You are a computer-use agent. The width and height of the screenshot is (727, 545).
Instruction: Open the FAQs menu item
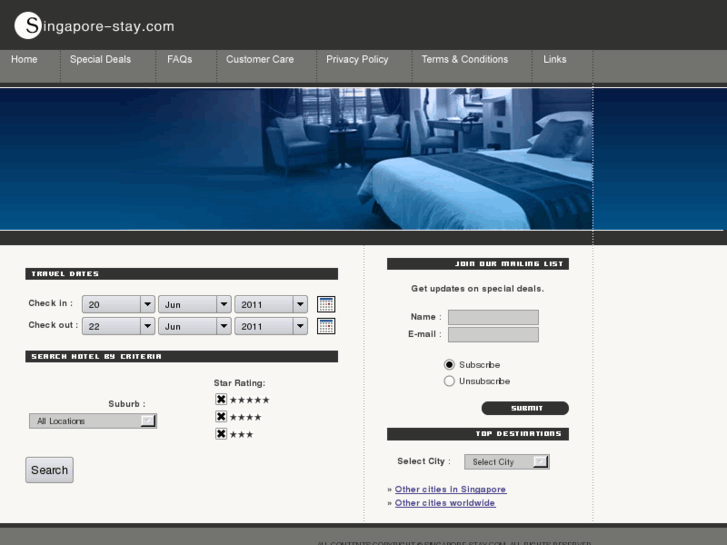point(179,59)
